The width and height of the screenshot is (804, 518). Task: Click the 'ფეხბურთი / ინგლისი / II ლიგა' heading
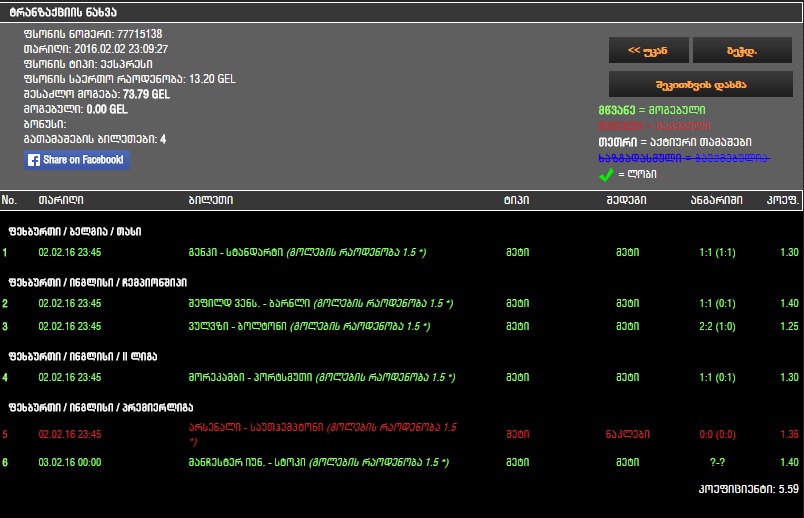83,356
